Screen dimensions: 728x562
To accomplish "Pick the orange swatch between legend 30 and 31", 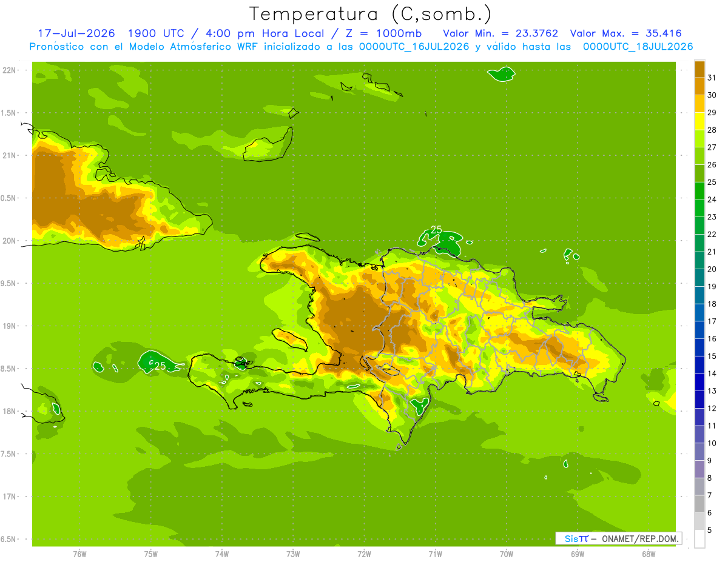I will [699, 86].
